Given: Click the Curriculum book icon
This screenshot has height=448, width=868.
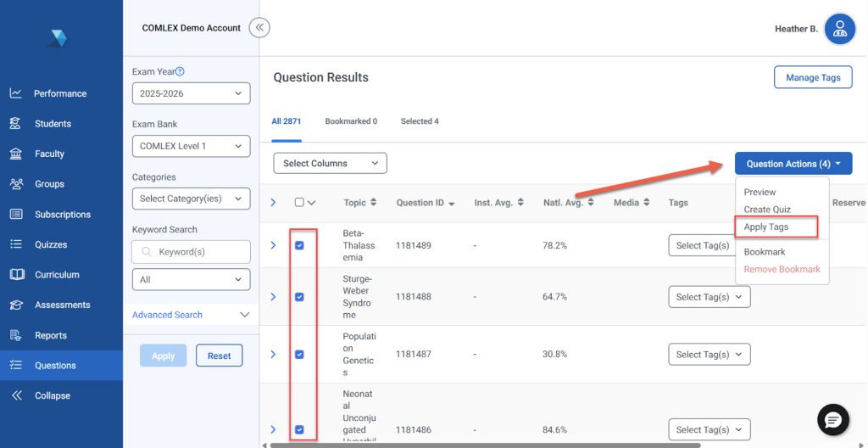Looking at the screenshot, I should tap(15, 275).
